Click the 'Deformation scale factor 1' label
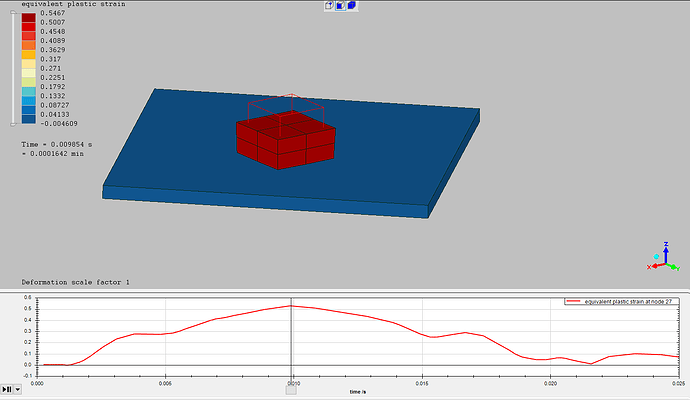Screen dimensions: 690x400 pos(76,282)
